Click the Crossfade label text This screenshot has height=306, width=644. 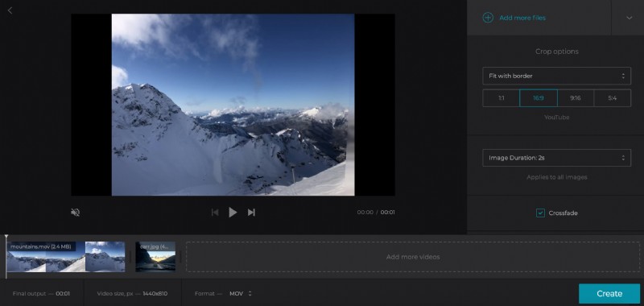pyautogui.click(x=563, y=213)
